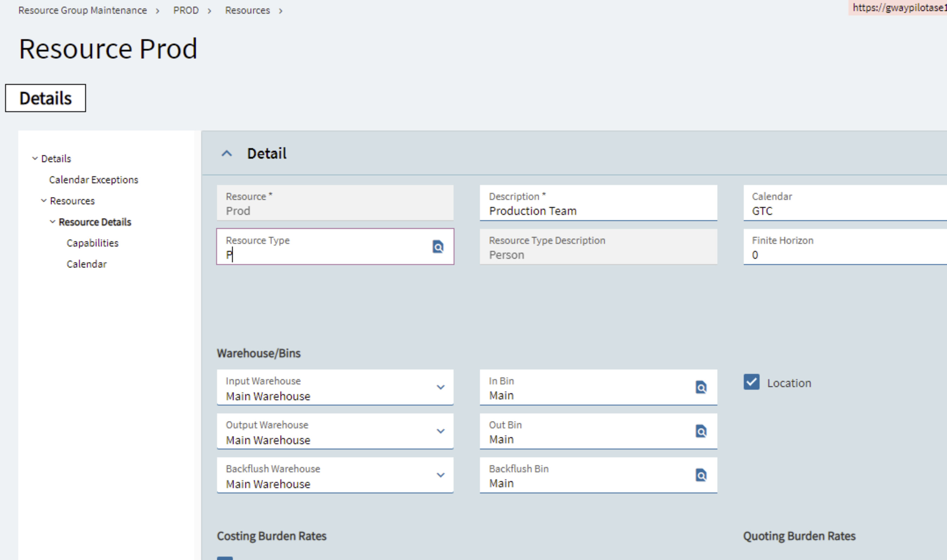Go to Resource Group Maintenance breadcrumb
Screen dimensions: 947x560
coord(82,10)
